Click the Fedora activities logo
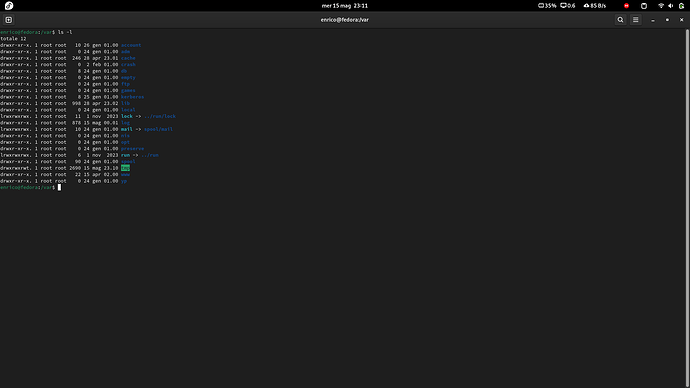690x388 pixels. (9, 6)
